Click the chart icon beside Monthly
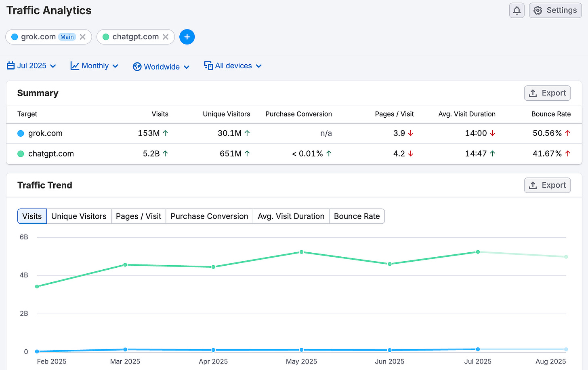This screenshot has width=588, height=370. (75, 66)
